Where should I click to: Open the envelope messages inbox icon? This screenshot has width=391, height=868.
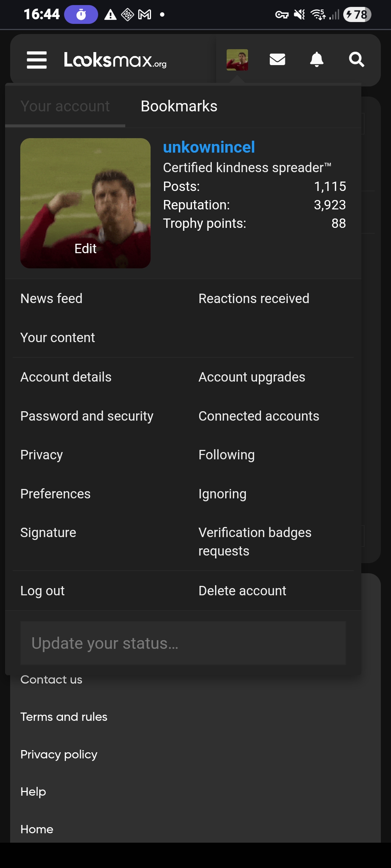tap(277, 60)
